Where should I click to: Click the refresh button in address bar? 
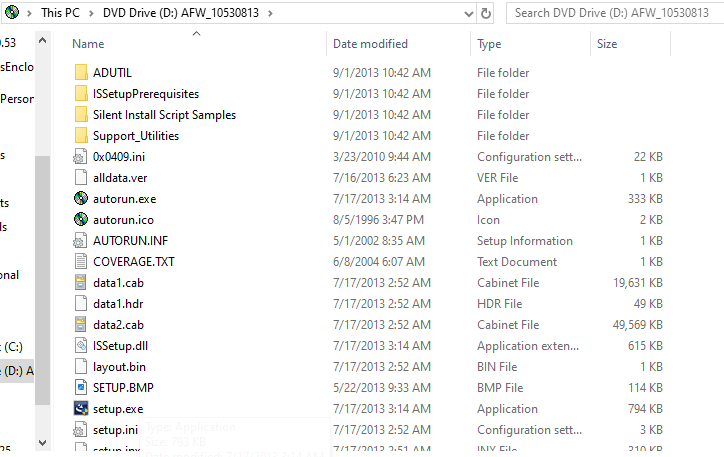486,13
